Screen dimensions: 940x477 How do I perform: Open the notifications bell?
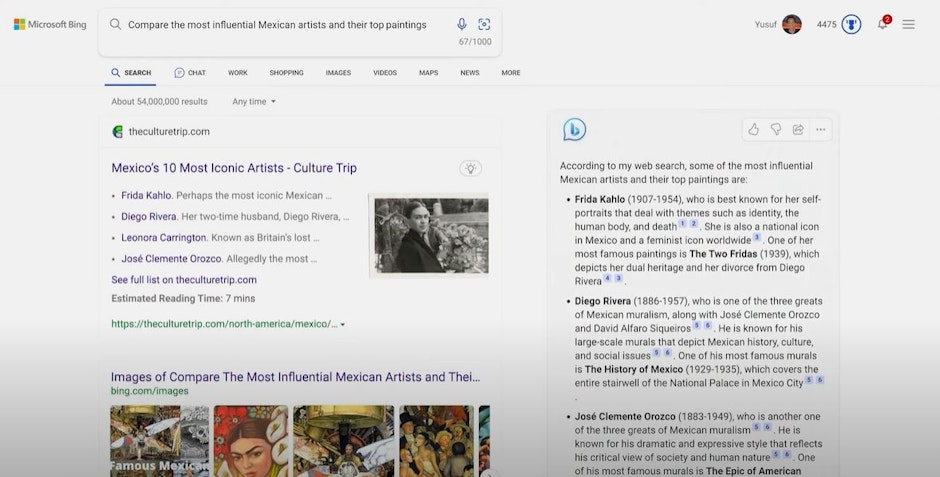[882, 25]
